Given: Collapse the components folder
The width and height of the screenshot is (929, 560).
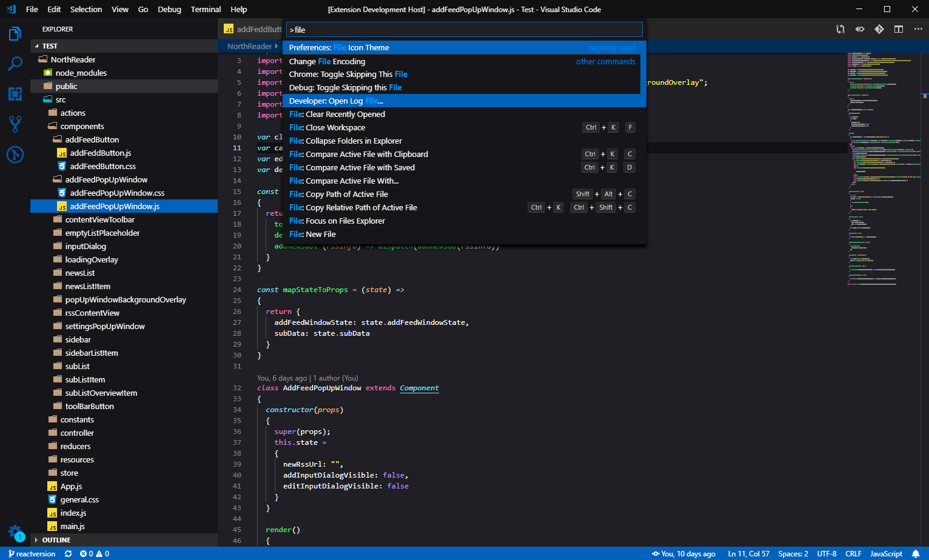Looking at the screenshot, I should click(124, 126).
